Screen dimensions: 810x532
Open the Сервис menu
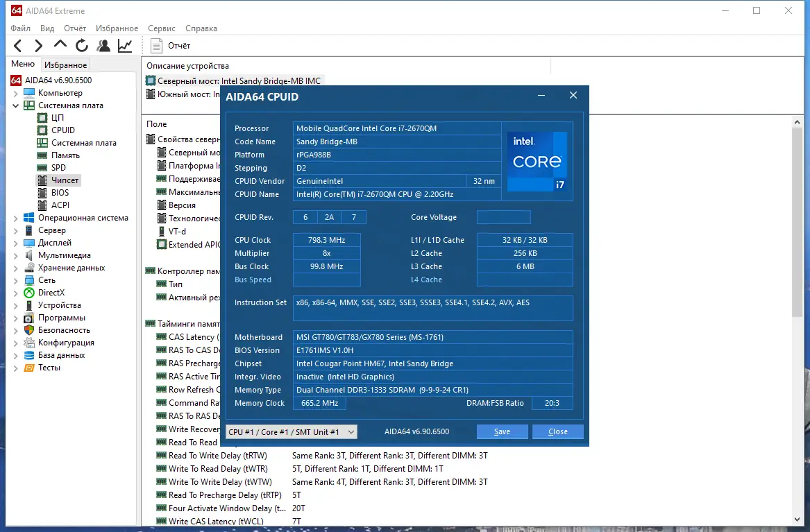tap(161, 28)
